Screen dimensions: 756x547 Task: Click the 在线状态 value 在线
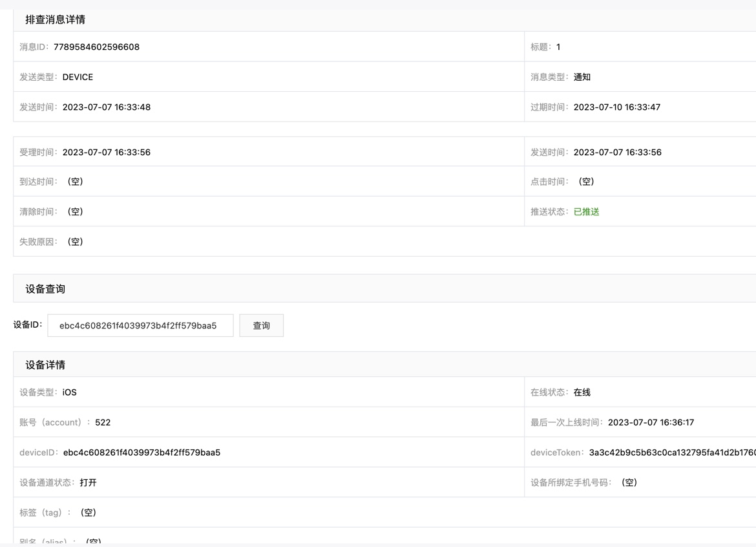(x=582, y=392)
